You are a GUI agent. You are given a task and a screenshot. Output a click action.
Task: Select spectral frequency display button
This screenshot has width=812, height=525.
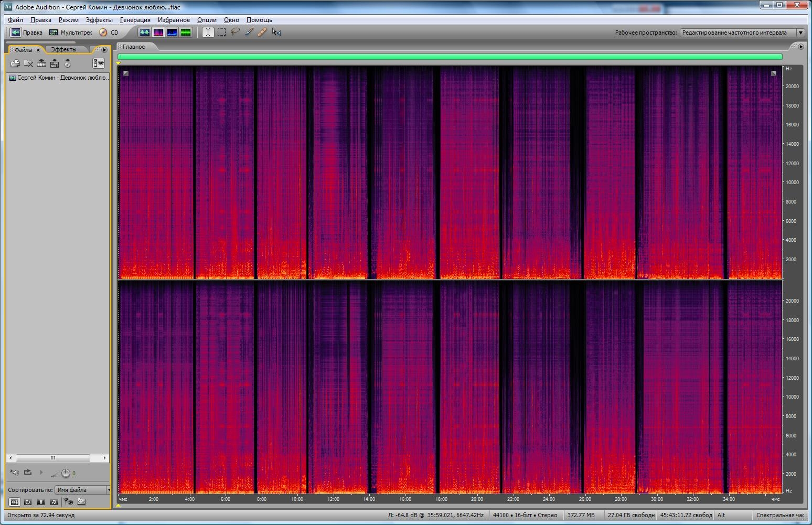(158, 33)
